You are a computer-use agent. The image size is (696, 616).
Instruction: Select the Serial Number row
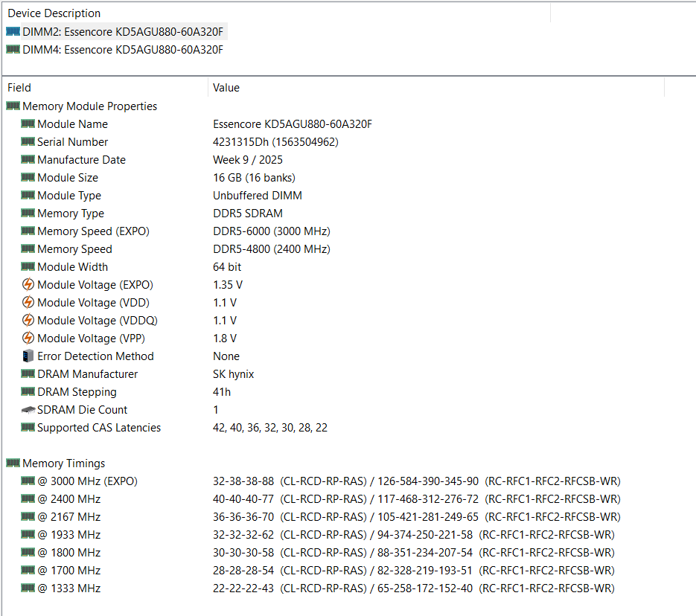[x=72, y=142]
